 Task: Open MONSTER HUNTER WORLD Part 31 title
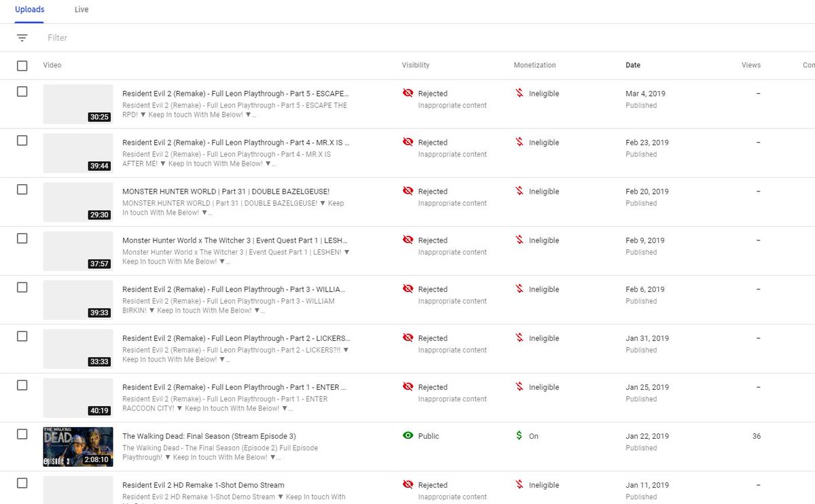pos(225,192)
